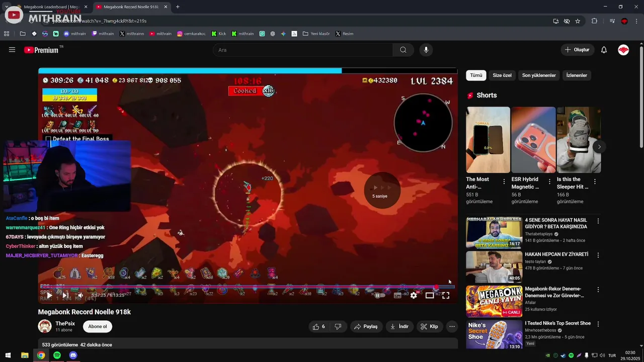Open Oluştur create menu

pyautogui.click(x=577, y=50)
